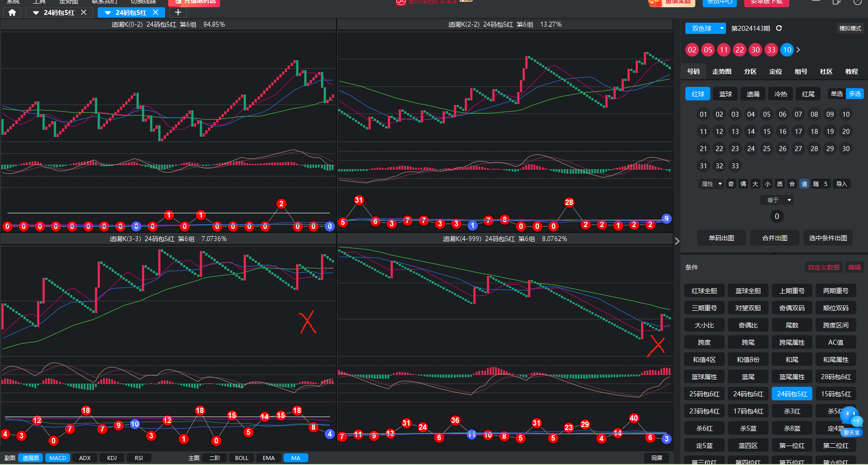Collapse the right side panel arrow
The width and height of the screenshot is (868, 465).
click(677, 241)
